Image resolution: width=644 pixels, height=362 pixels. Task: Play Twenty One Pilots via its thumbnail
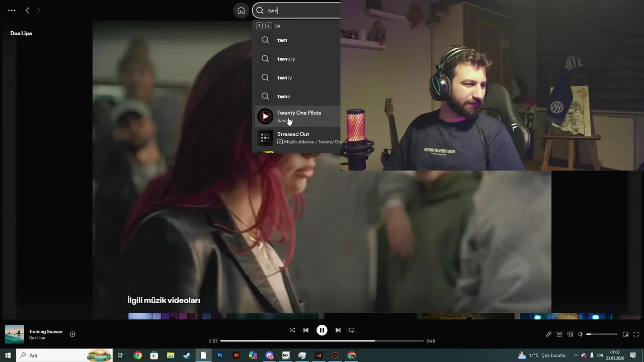(x=265, y=116)
